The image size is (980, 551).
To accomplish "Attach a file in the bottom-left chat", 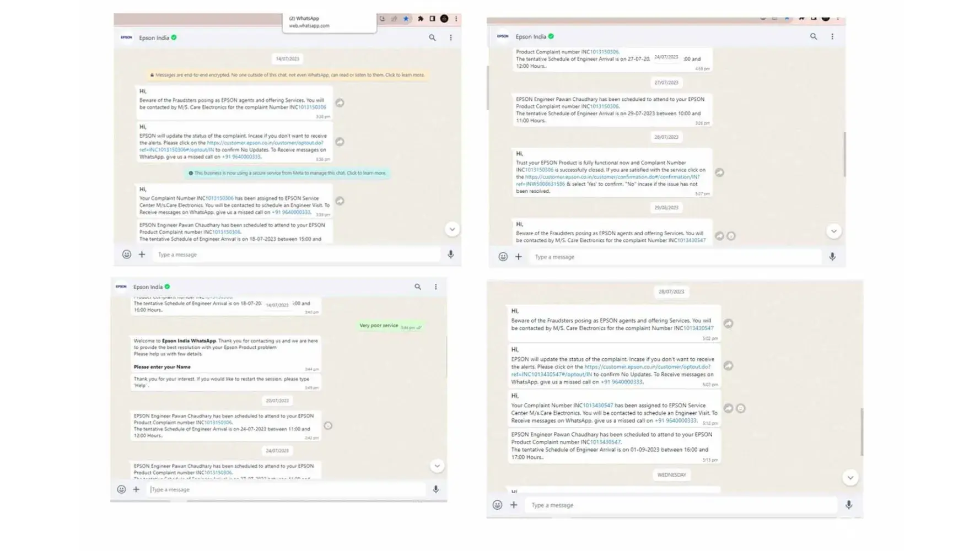I will [x=136, y=489].
